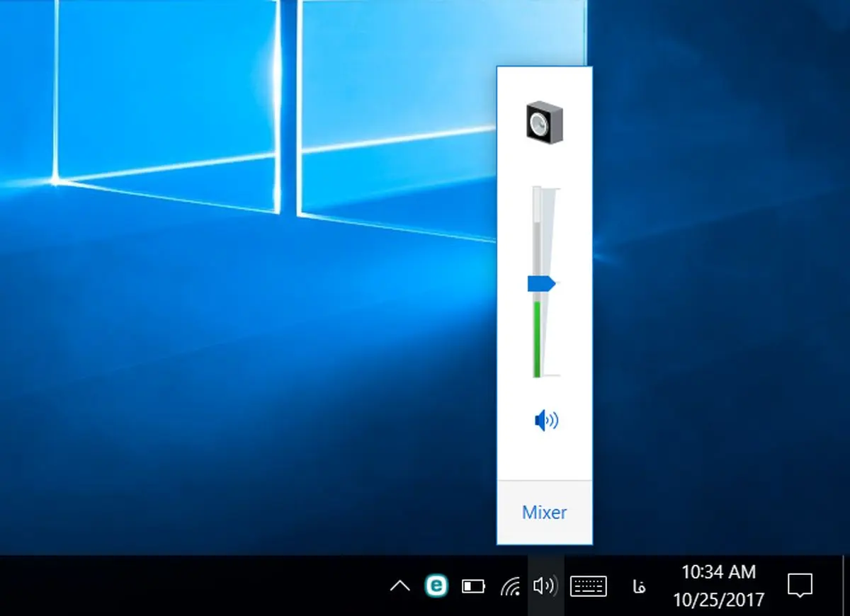
Task: Open the ESET antivirus tray icon
Action: pyautogui.click(x=436, y=586)
